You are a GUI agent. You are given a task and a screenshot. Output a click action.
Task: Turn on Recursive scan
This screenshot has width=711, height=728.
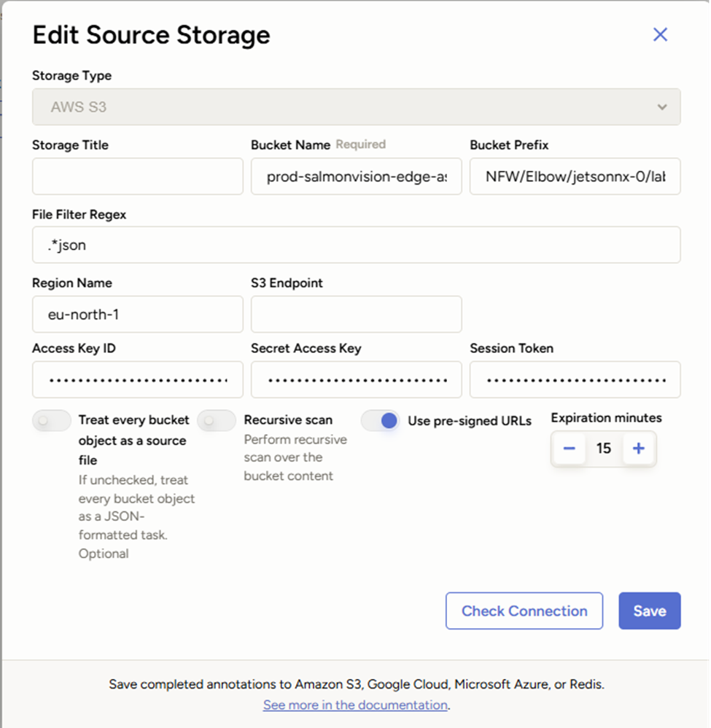216,420
